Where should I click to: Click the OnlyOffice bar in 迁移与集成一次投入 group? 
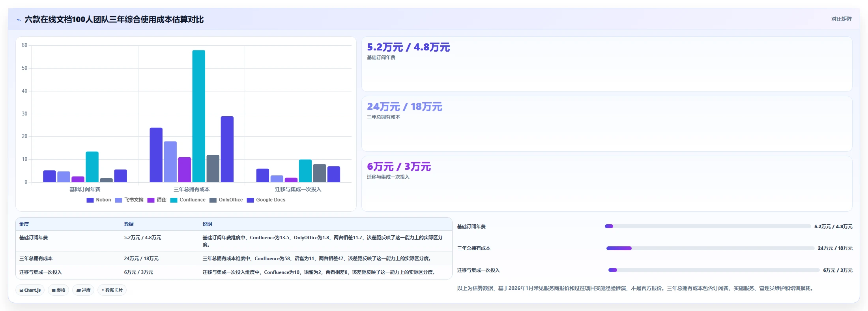[320, 173]
